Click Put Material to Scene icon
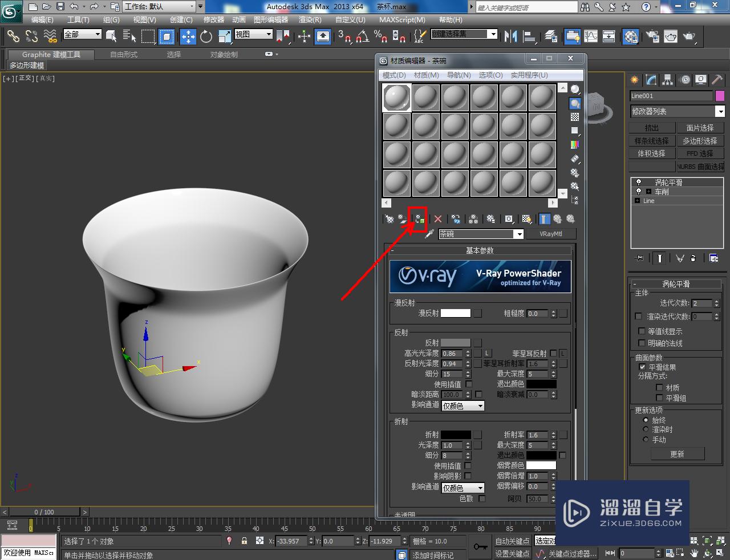Viewport: 730px width, 560px height. [403, 219]
